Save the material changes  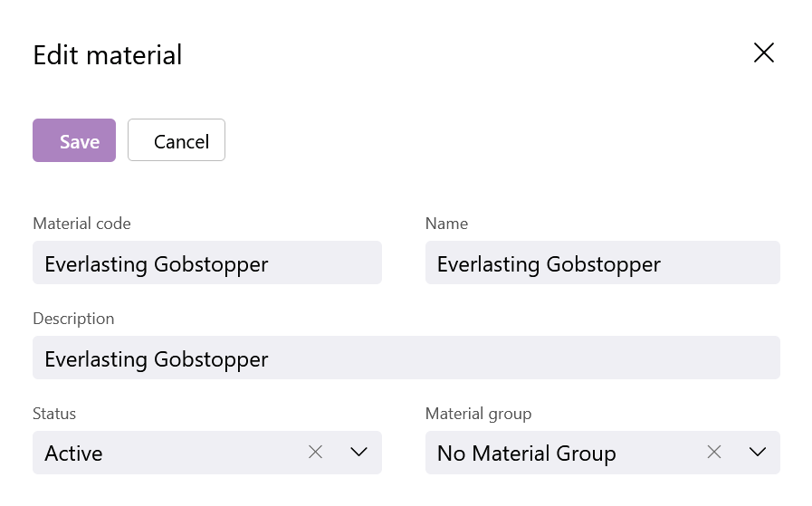pos(74,140)
